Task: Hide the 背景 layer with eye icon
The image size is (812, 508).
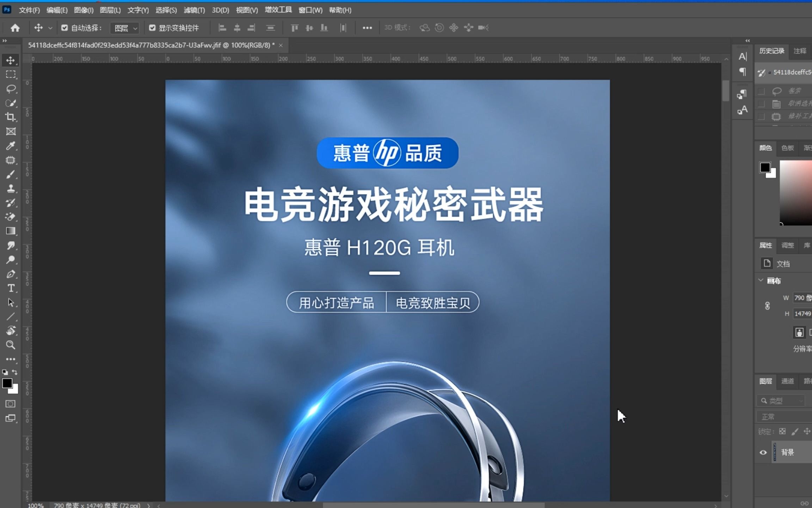Action: click(763, 452)
